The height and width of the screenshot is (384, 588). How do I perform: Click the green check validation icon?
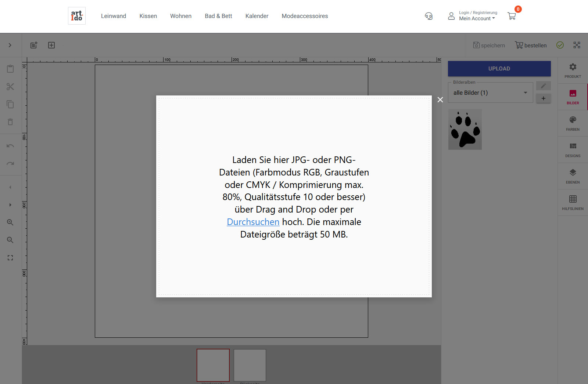(x=560, y=45)
